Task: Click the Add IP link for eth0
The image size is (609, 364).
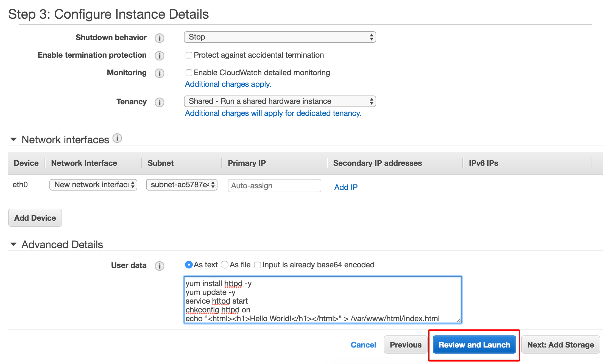Action: click(345, 187)
